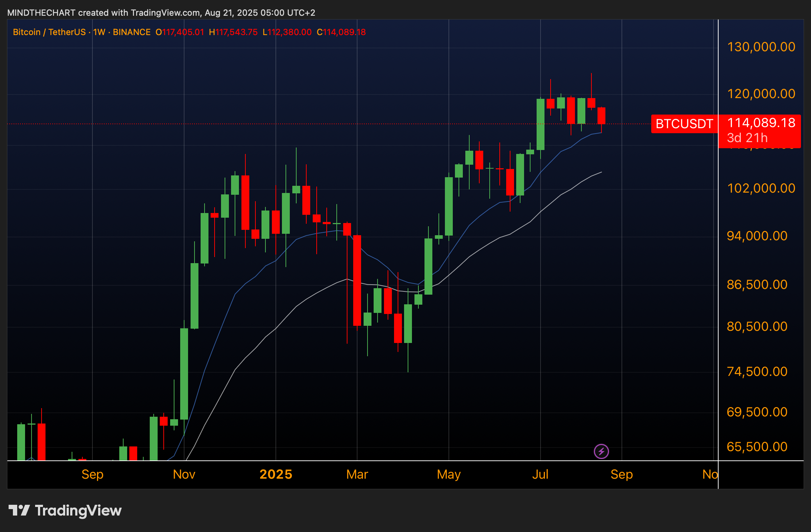
Task: Click the Jul label on time axis
Action: coord(540,474)
